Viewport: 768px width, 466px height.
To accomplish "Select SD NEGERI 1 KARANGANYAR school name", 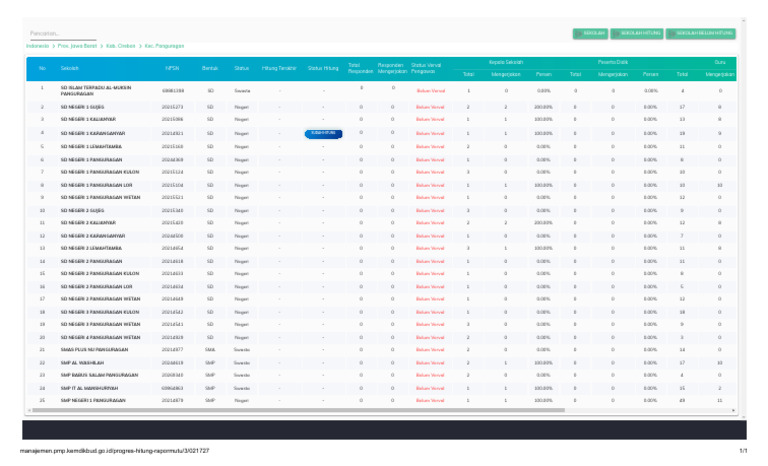I will click(91, 132).
